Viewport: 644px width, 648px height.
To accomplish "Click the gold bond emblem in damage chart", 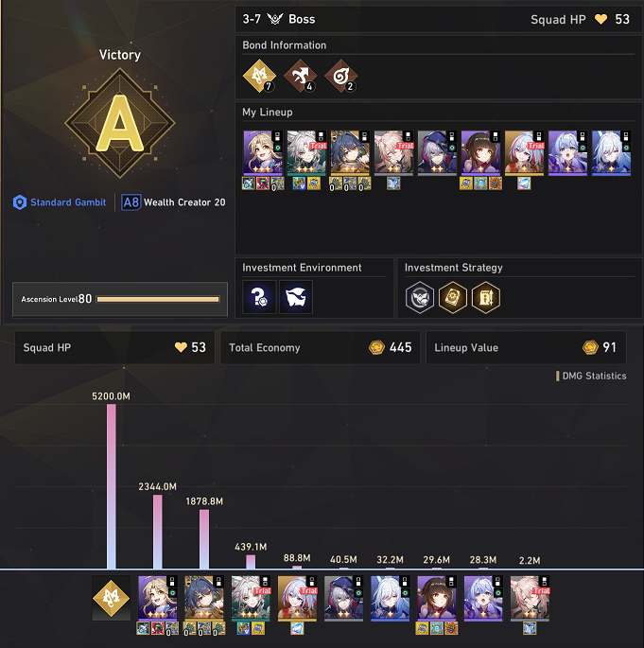I will click(x=112, y=598).
